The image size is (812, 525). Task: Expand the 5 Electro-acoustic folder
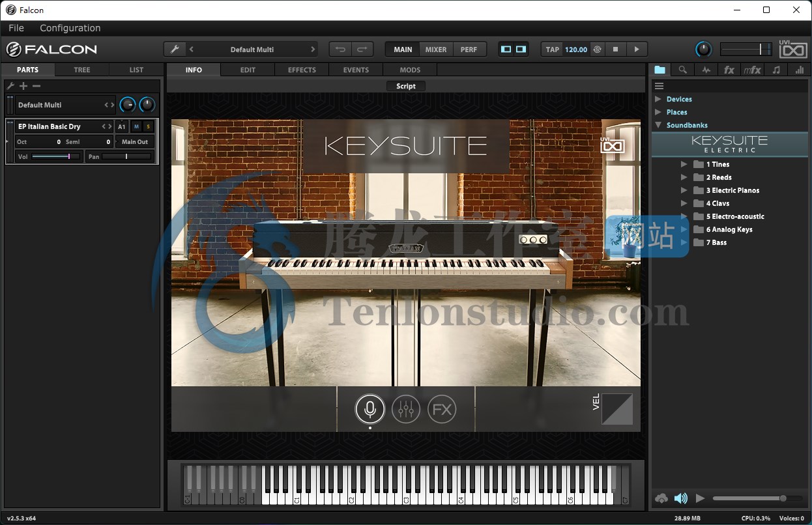click(684, 216)
